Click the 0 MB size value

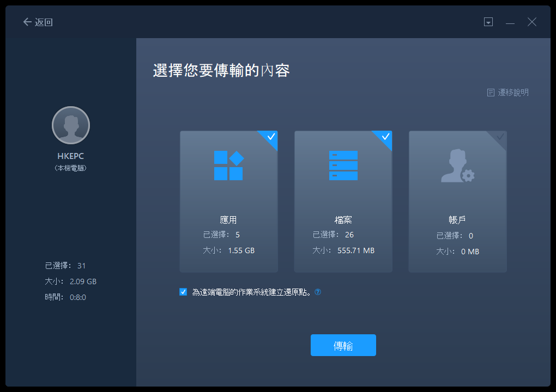click(x=470, y=252)
